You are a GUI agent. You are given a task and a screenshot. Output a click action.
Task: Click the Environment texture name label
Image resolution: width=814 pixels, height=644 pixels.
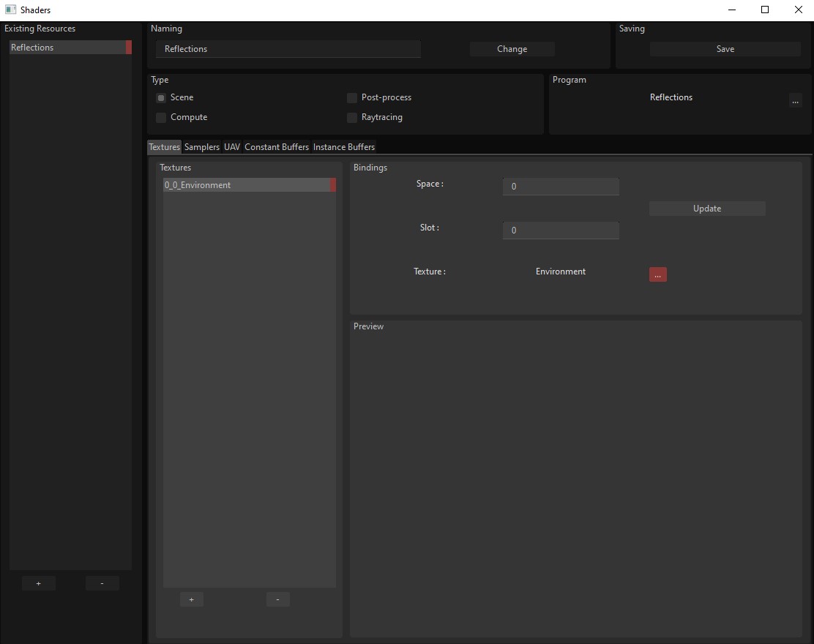560,272
